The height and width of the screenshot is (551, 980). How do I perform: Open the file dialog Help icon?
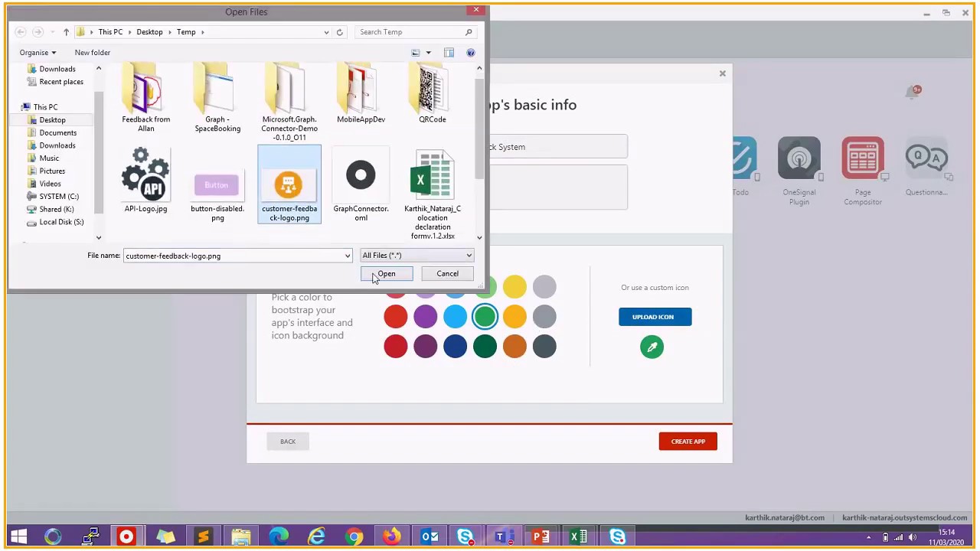[x=470, y=53]
